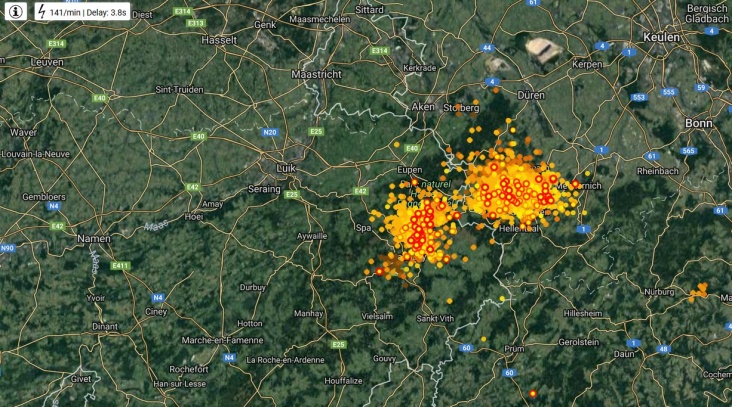Click the 44 autobahn shield north of Düren

click(x=487, y=48)
